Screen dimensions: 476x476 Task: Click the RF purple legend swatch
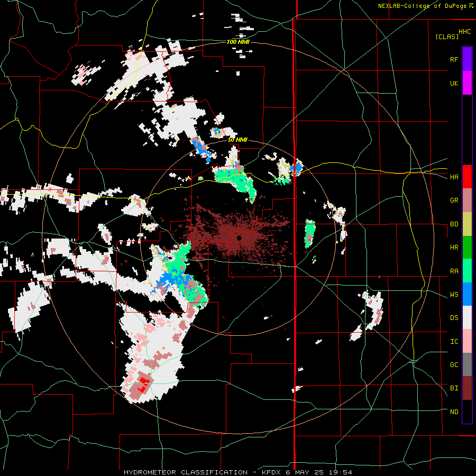tap(467, 59)
